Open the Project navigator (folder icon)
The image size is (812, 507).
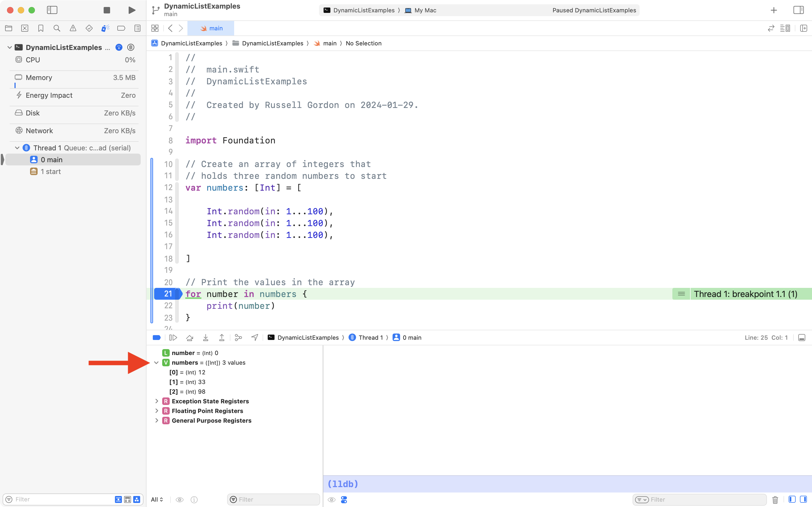(x=9, y=28)
